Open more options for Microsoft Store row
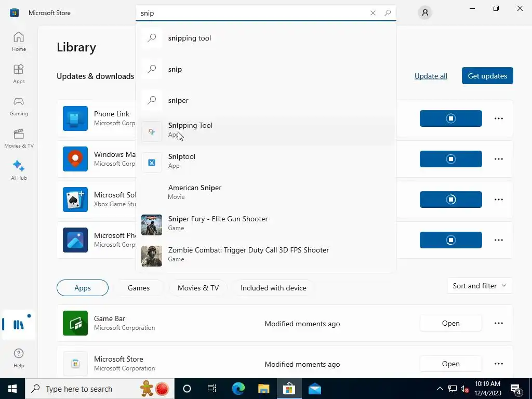This screenshot has width=532, height=399. 498,364
